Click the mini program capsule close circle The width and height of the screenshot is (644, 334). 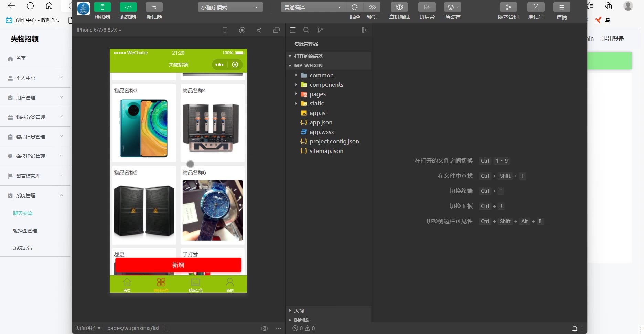pyautogui.click(x=235, y=65)
